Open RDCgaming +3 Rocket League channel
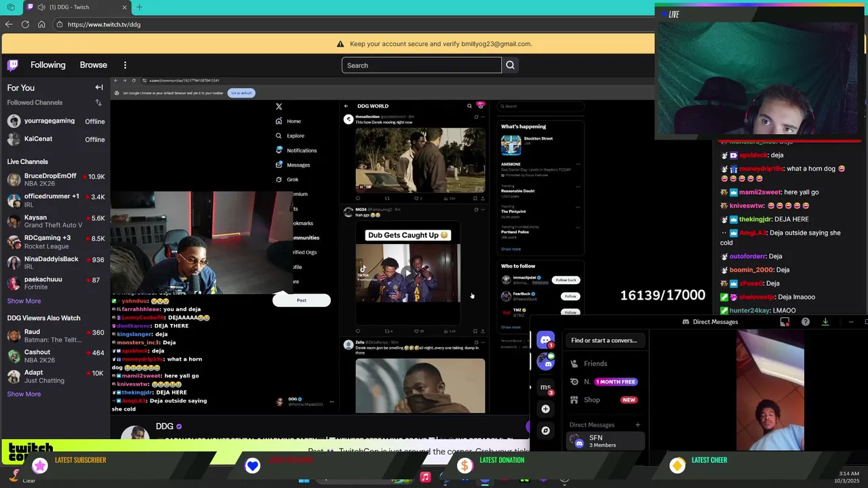868x488 pixels. 56,242
